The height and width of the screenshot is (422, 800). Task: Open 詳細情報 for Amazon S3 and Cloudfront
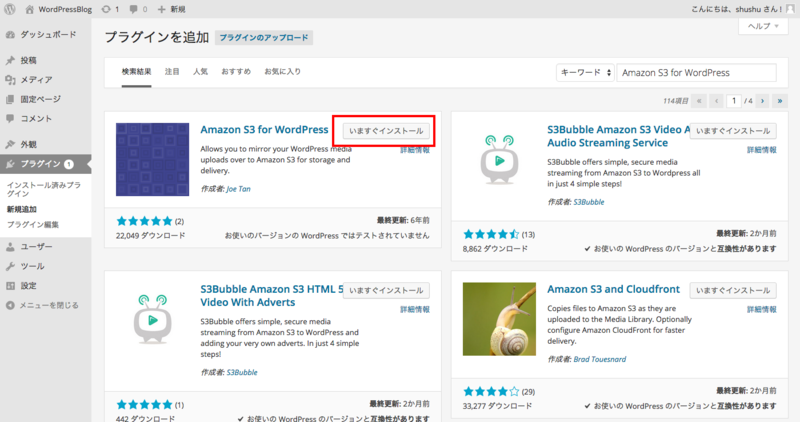[762, 309]
